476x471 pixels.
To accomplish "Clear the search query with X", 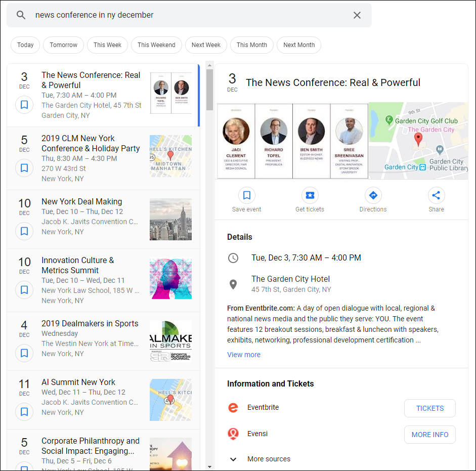I will pos(357,15).
